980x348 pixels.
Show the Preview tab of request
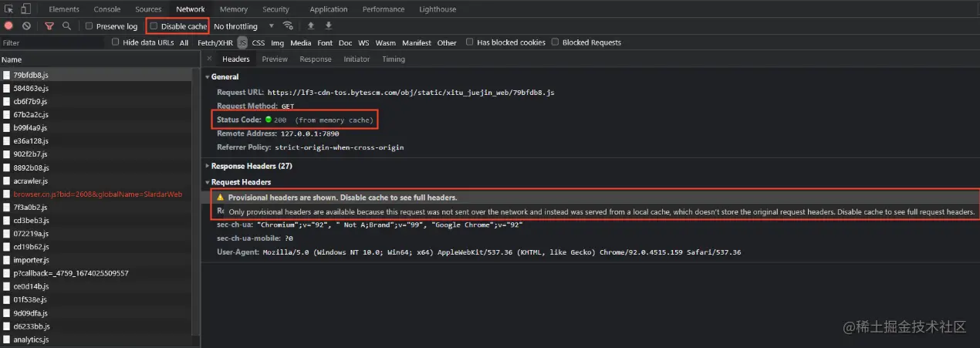coord(275,59)
